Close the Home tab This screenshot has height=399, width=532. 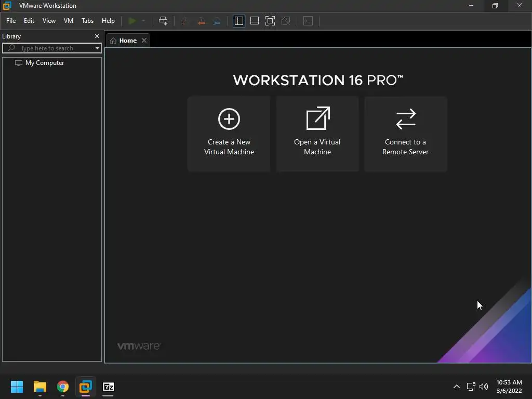pyautogui.click(x=144, y=41)
